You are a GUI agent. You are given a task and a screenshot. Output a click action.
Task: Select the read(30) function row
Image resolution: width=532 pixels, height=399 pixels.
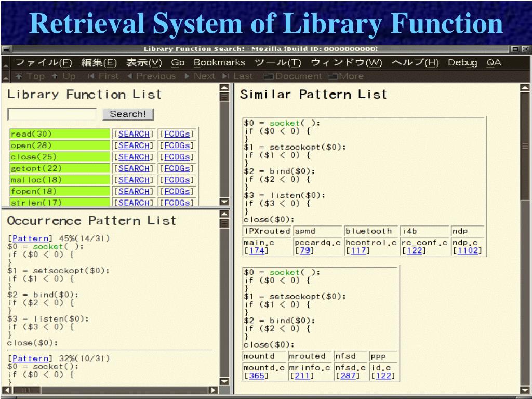pyautogui.click(x=60, y=134)
